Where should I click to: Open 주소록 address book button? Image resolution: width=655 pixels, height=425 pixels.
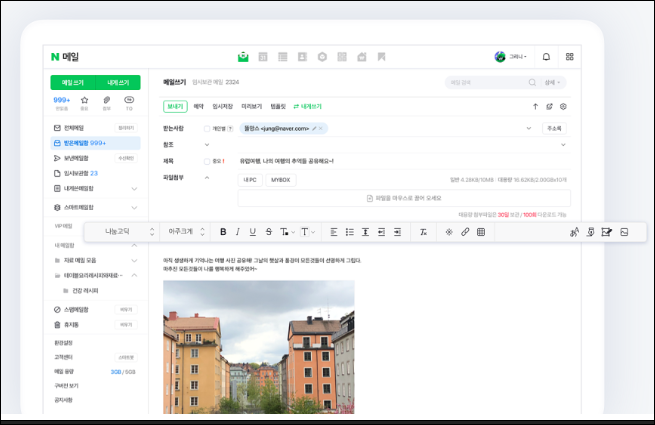click(554, 128)
